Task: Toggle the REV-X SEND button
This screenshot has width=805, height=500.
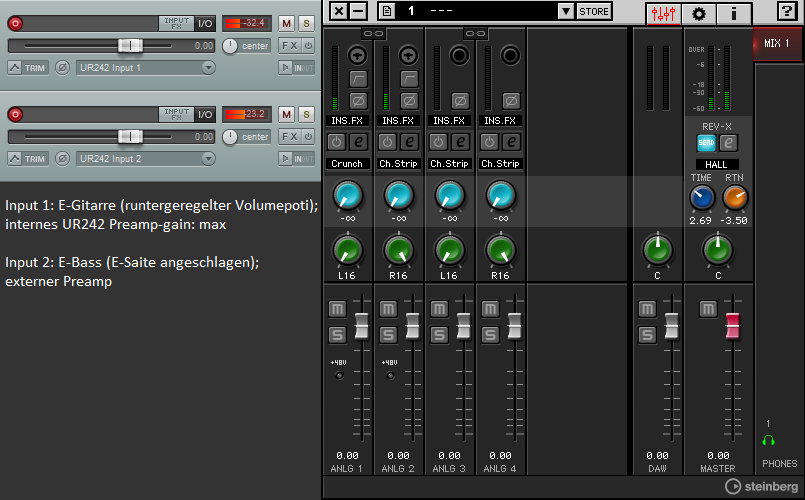Action: 706,143
